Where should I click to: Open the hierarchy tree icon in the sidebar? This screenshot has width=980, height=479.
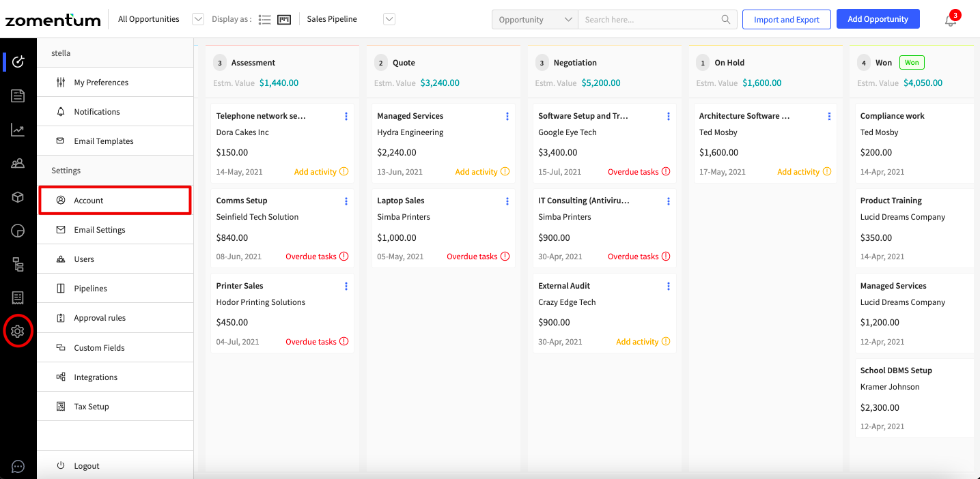point(18,264)
